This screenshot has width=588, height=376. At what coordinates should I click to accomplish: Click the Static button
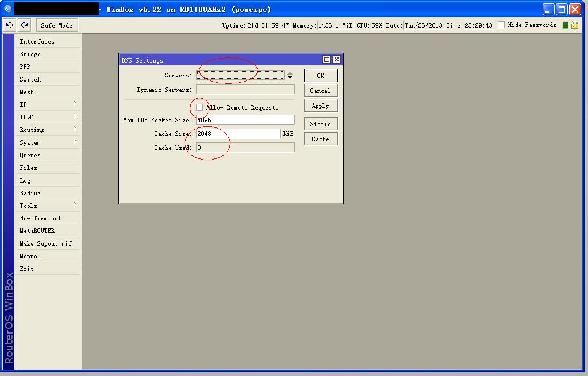pyautogui.click(x=320, y=123)
